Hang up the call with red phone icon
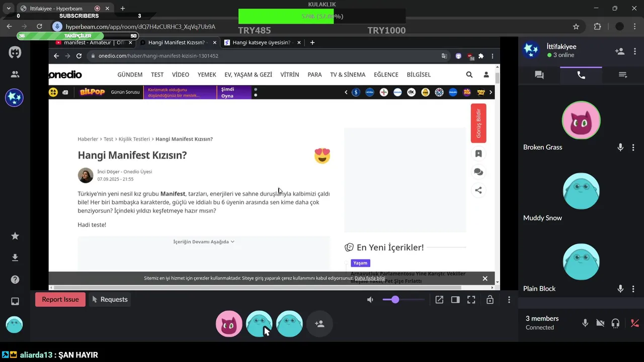644x362 pixels. pos(634,323)
